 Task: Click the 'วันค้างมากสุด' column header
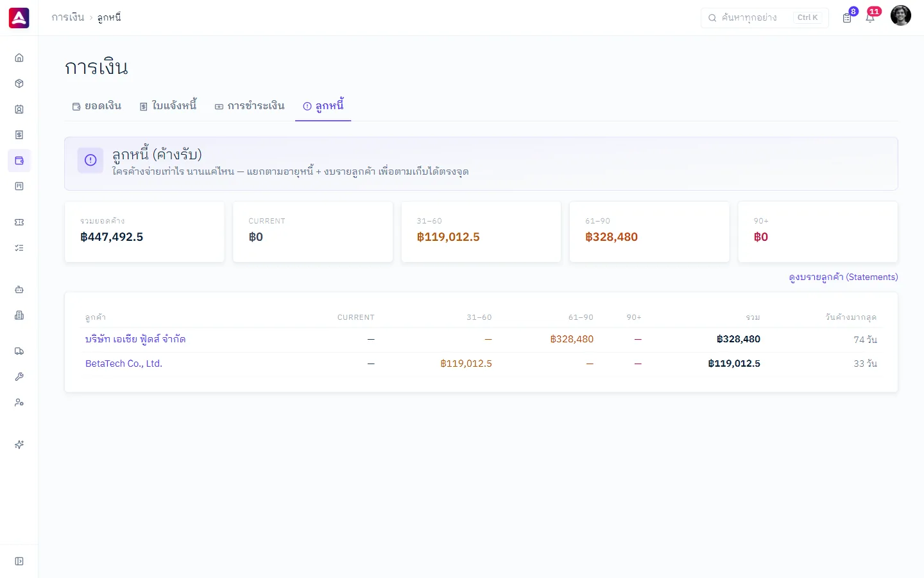click(x=851, y=317)
